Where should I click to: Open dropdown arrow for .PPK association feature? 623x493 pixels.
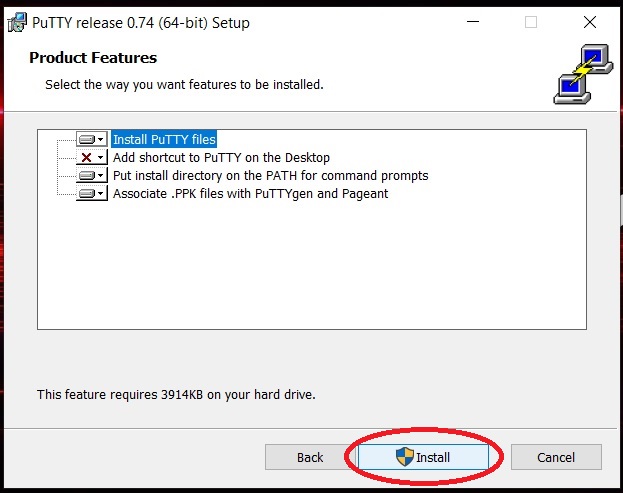pos(101,194)
